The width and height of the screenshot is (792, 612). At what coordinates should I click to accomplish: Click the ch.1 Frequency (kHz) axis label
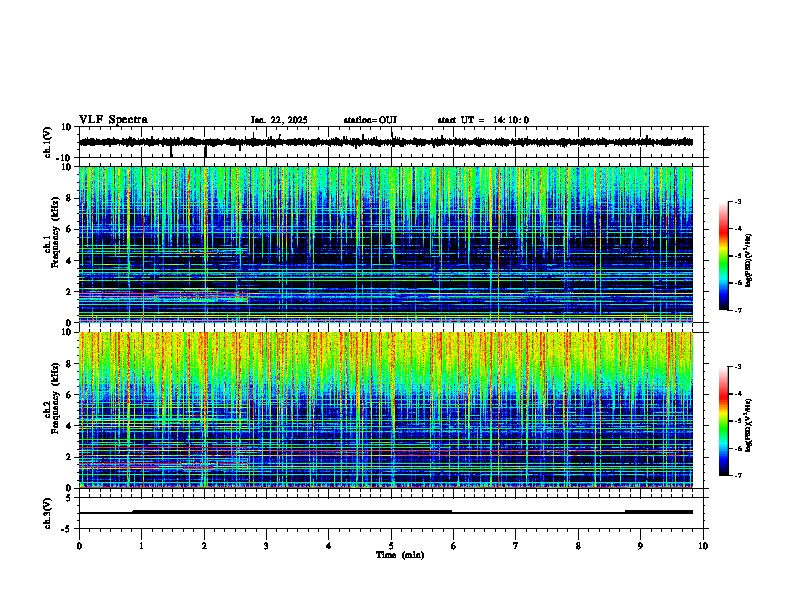coord(51,232)
